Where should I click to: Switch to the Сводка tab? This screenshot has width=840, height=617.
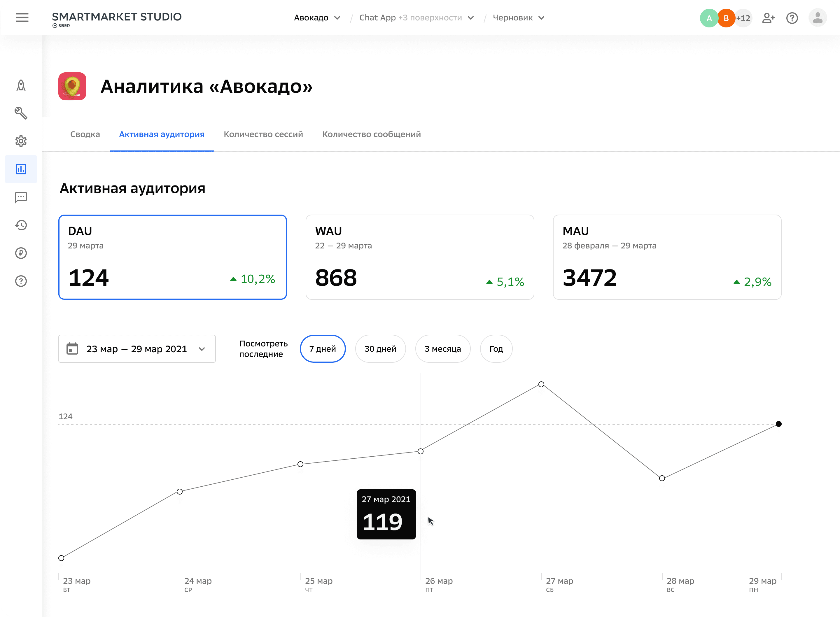click(x=85, y=134)
